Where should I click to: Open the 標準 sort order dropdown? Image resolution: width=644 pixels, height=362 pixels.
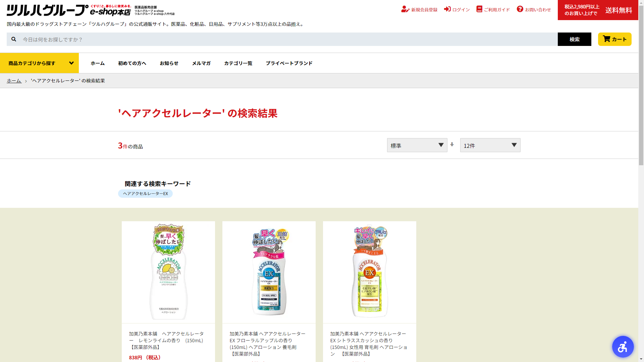click(x=417, y=145)
